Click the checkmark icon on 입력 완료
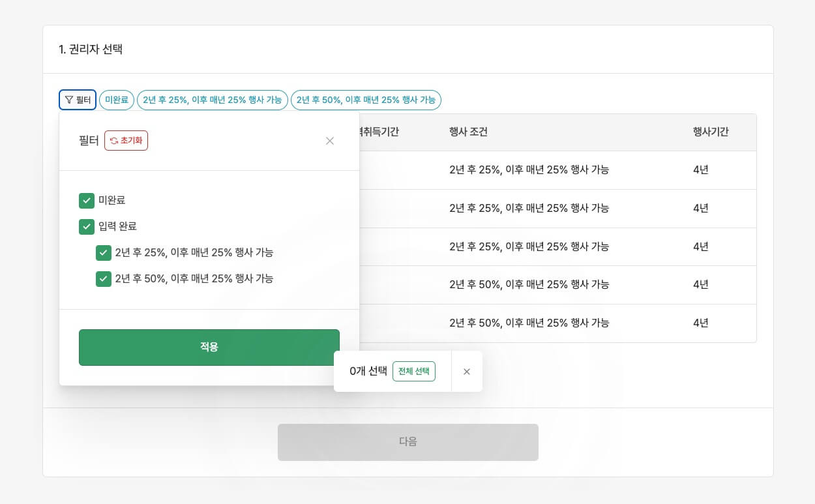 tap(87, 226)
